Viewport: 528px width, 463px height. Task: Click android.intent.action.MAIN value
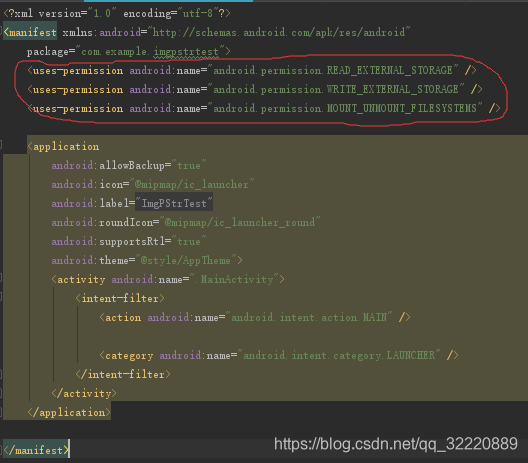[x=309, y=317]
